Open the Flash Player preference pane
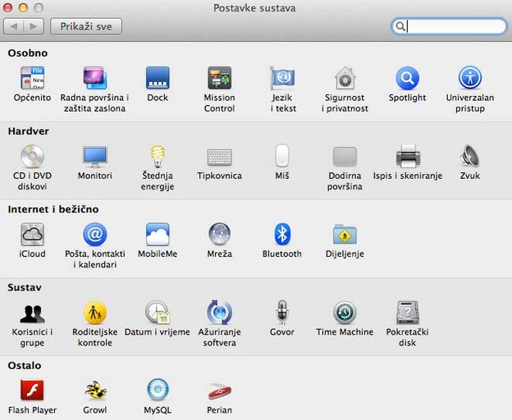This screenshot has width=512, height=420. pos(32,390)
